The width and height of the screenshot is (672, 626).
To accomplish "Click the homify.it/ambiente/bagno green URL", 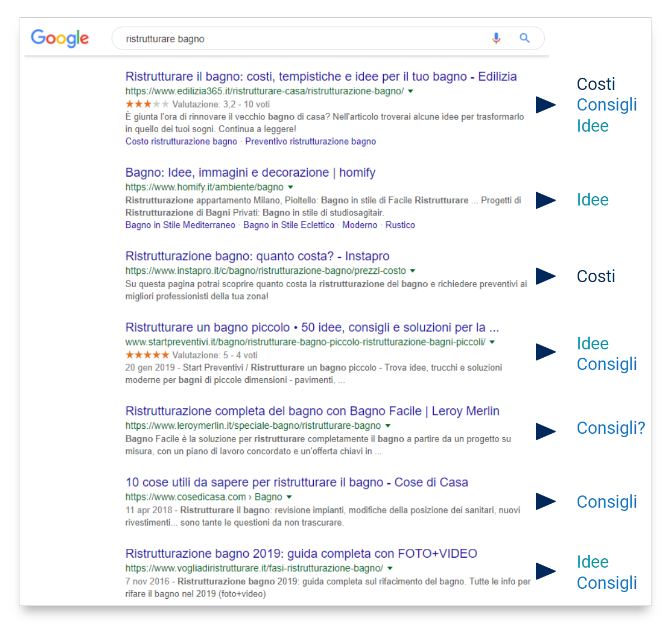I will [x=204, y=187].
